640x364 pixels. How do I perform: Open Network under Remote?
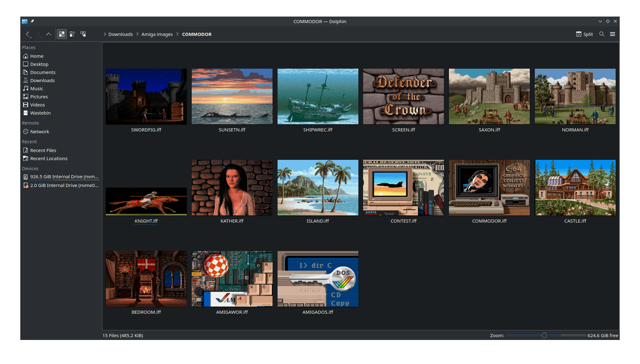(40, 132)
